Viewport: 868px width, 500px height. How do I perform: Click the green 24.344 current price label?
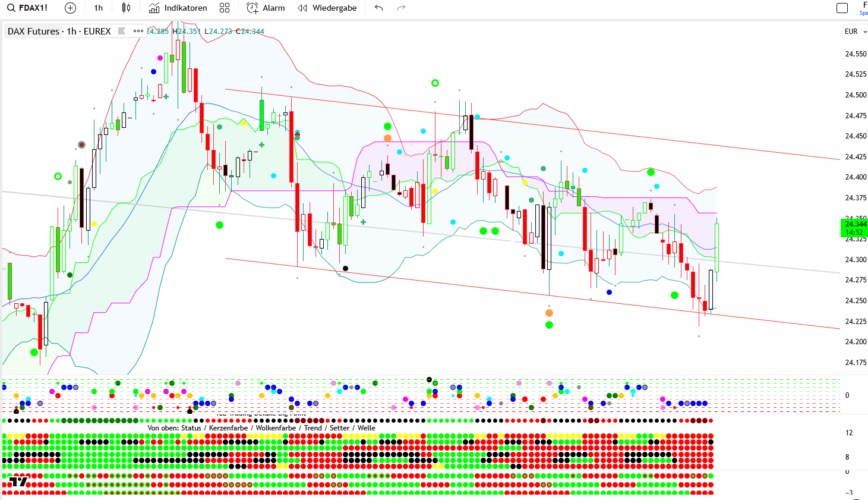coord(854,228)
